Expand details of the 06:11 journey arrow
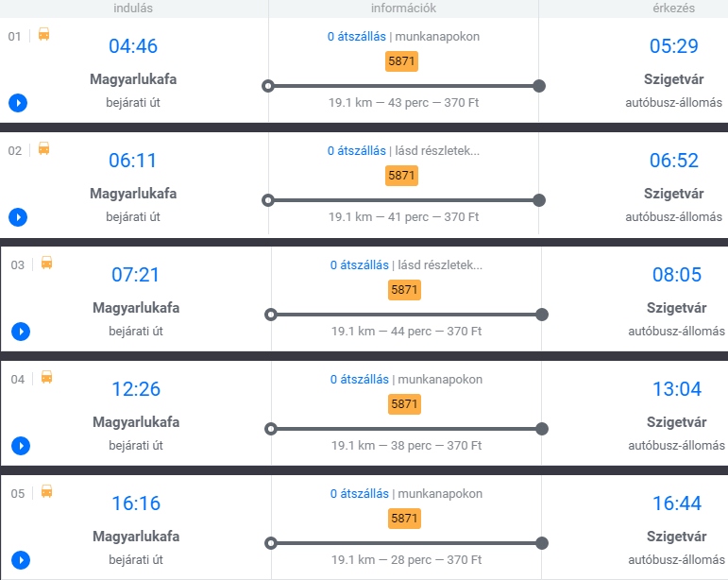This screenshot has width=728, height=580. [x=17, y=217]
